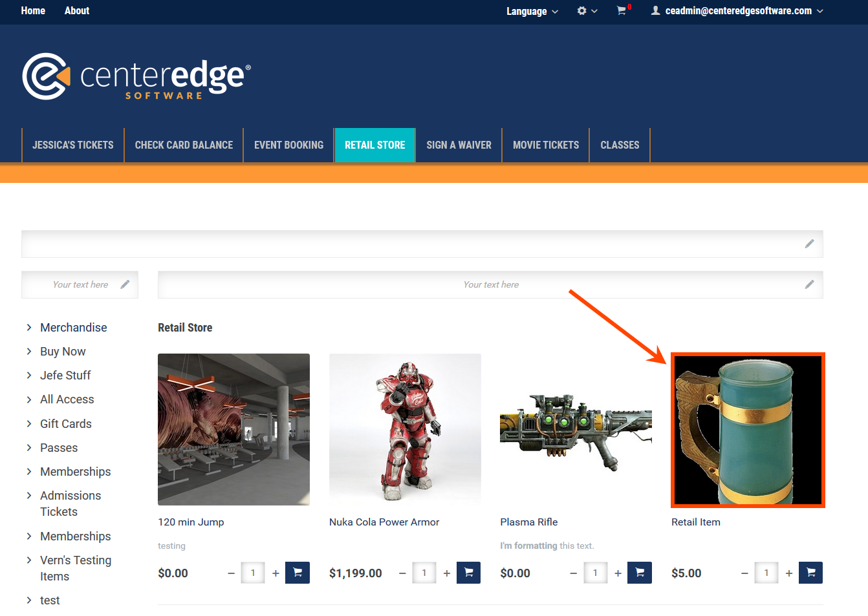Click the CenterEdge Software logo

tap(136, 76)
